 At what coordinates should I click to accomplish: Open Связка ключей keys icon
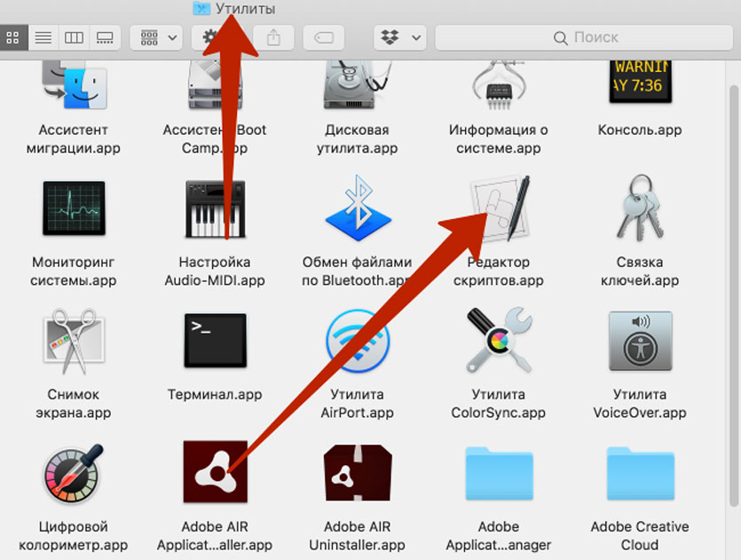(x=641, y=208)
